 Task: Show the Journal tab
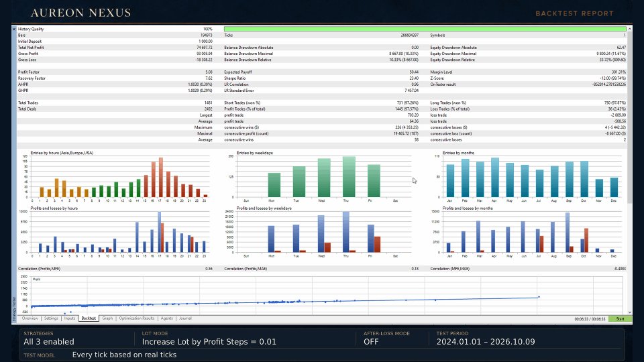[185, 318]
